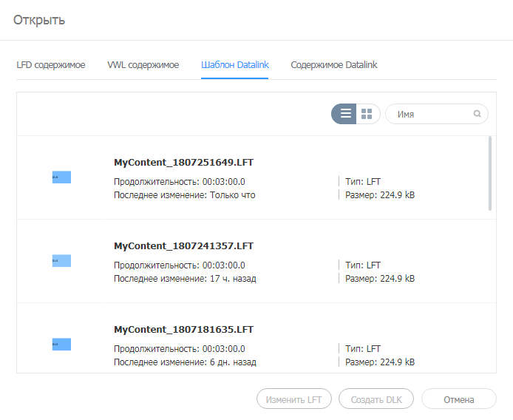Open the VWL содержимое tab

pyautogui.click(x=143, y=65)
